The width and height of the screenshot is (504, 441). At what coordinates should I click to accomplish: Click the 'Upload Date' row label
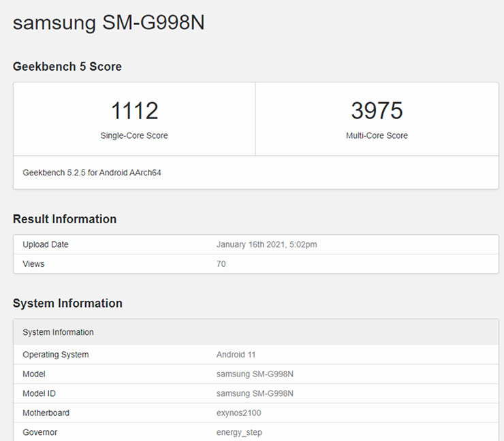pos(46,244)
